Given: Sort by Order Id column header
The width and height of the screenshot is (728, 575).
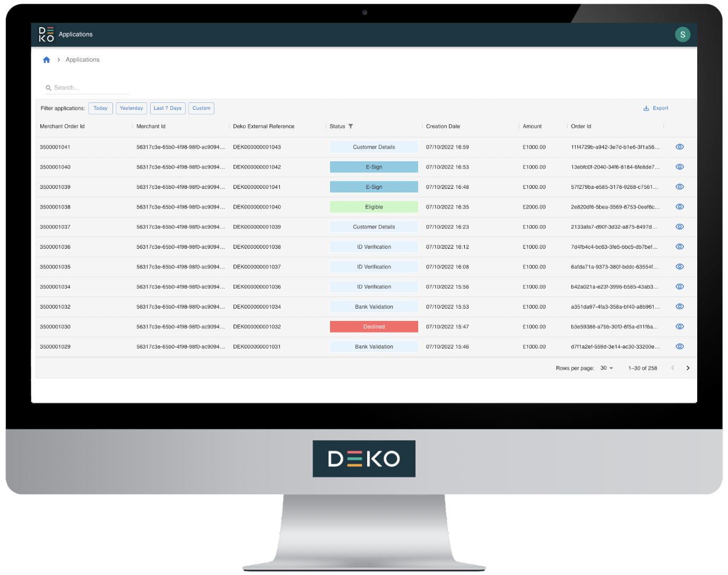Looking at the screenshot, I should coord(581,127).
